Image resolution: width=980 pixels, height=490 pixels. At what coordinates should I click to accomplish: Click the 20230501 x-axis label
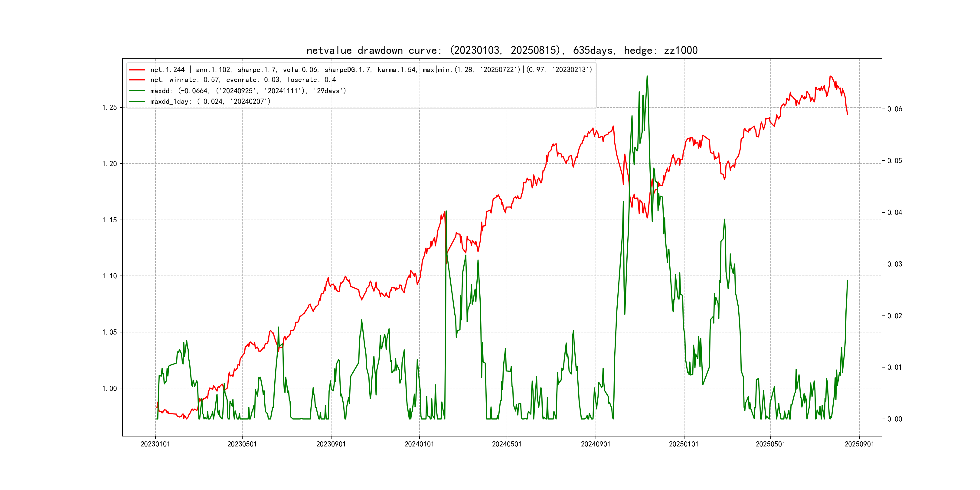(242, 444)
